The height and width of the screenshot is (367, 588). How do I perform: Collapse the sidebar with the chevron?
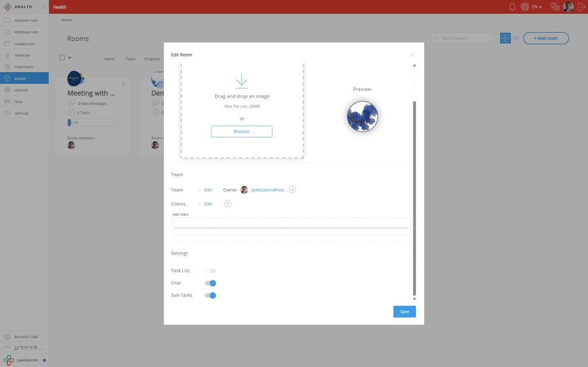[44, 7]
